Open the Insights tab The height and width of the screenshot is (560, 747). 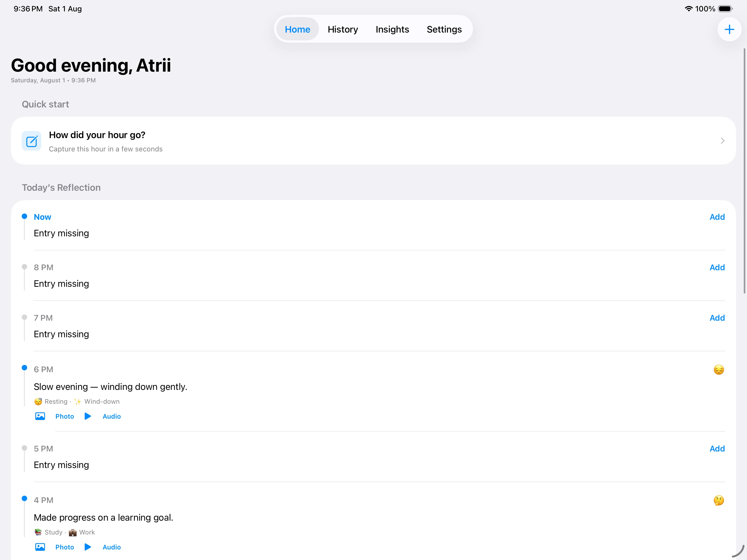[x=392, y=29]
